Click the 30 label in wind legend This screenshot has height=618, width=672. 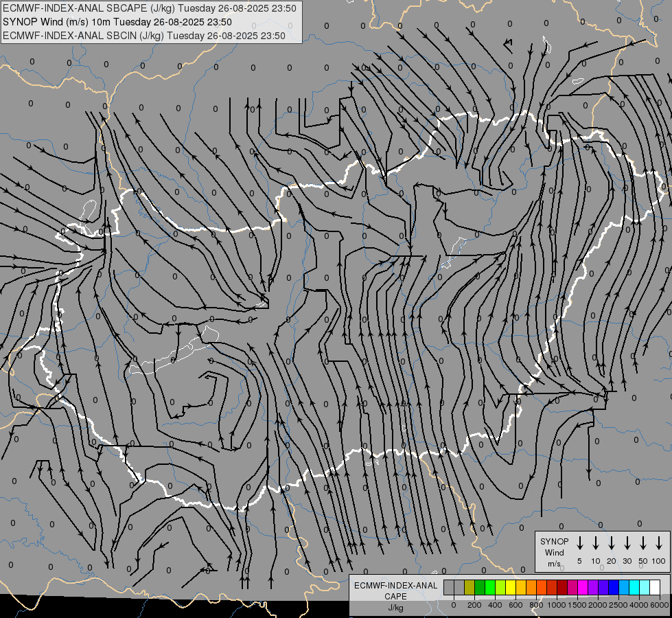pyautogui.click(x=627, y=561)
